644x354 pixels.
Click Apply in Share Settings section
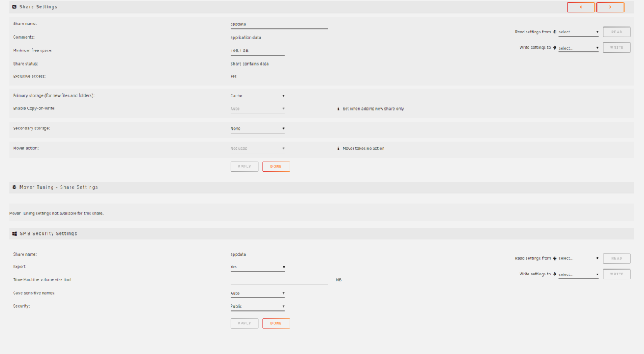pyautogui.click(x=244, y=167)
